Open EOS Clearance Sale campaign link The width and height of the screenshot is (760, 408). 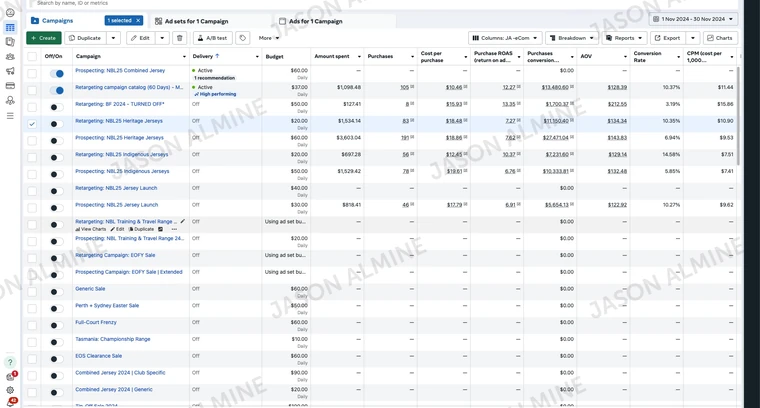98,356
